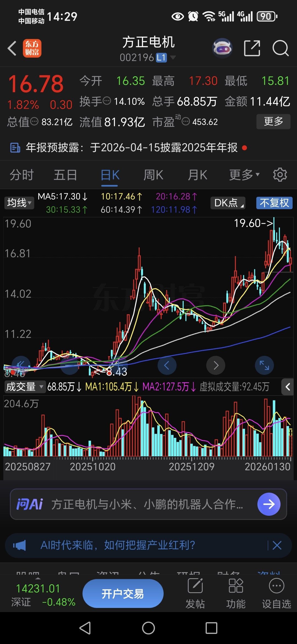The height and width of the screenshot is (644, 297).
Task: Tap the 8.43 low marker on the chart
Action: tap(111, 372)
